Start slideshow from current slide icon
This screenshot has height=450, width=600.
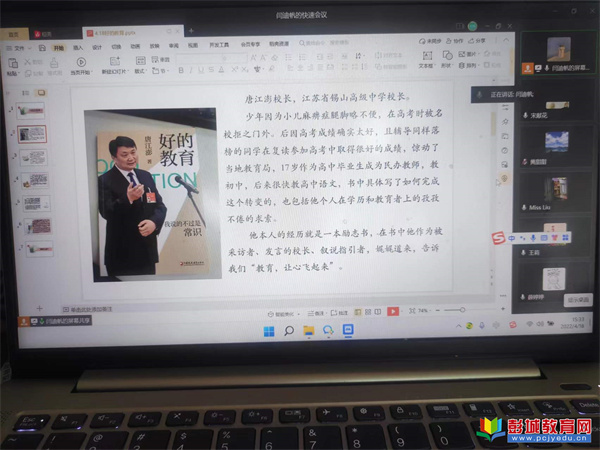(x=81, y=62)
